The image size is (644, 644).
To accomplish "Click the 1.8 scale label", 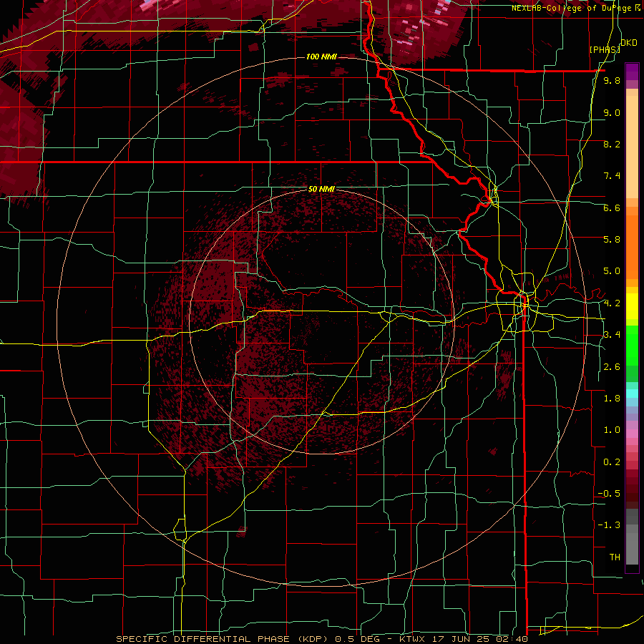I will point(612,399).
